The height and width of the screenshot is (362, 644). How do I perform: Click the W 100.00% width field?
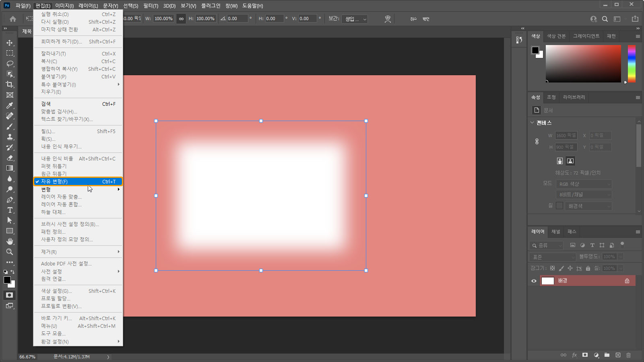163,19
